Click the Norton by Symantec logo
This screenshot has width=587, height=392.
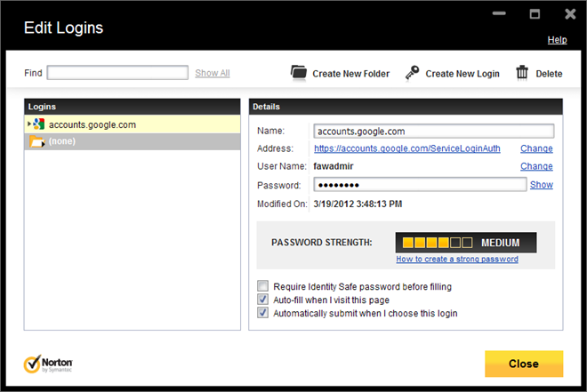click(48, 364)
